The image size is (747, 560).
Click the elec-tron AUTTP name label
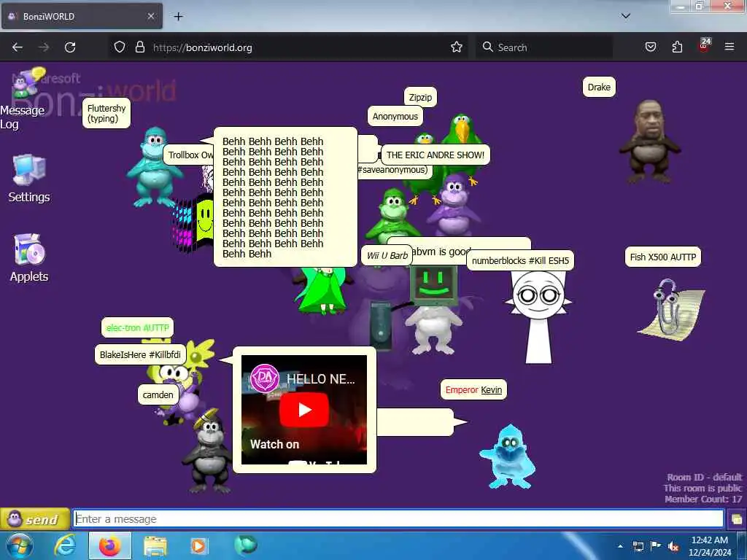coord(138,327)
